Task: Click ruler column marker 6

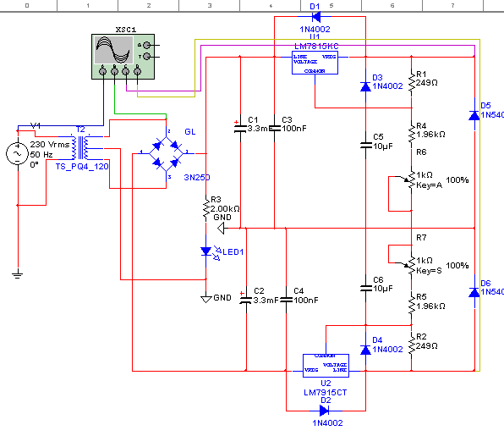Action: pos(392,5)
